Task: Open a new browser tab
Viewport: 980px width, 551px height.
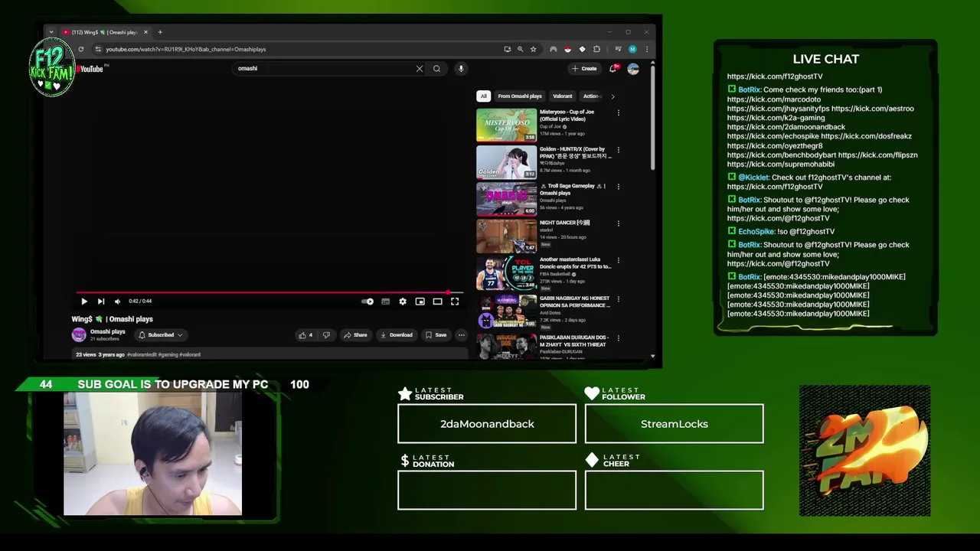Action: (x=160, y=32)
